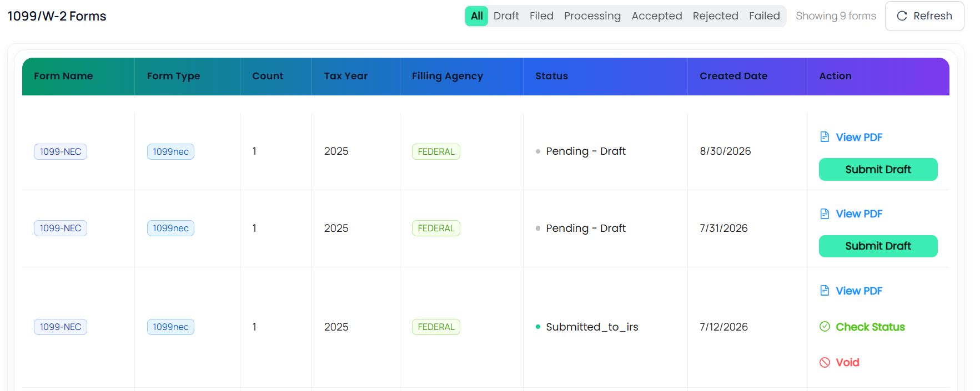Click the 8/30/2026 created date

point(725,151)
